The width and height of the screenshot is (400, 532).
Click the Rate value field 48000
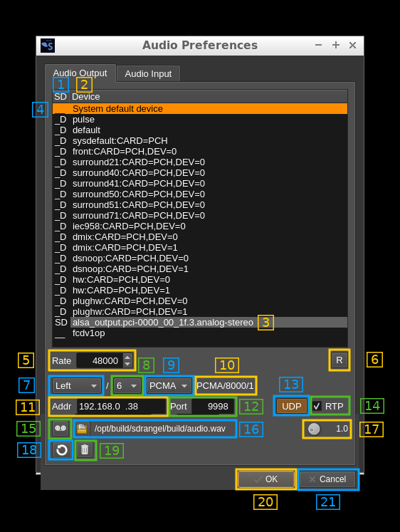pyautogui.click(x=100, y=360)
